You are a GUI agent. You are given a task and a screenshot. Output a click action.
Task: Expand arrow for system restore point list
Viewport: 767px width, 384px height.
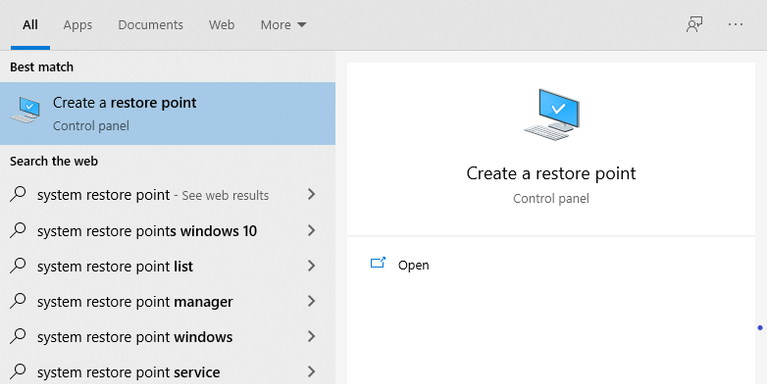[311, 266]
